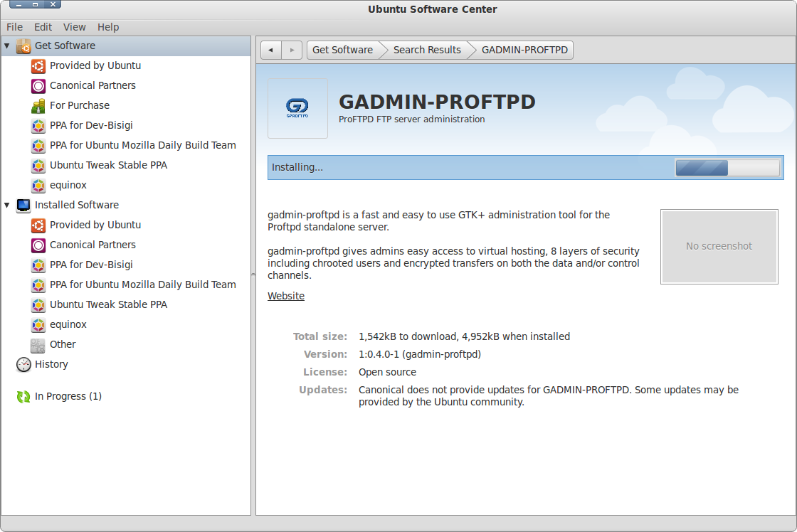The height and width of the screenshot is (532, 797).
Task: Select Ubuntu Tweak Stable PPA under Installed Software
Action: [109, 304]
